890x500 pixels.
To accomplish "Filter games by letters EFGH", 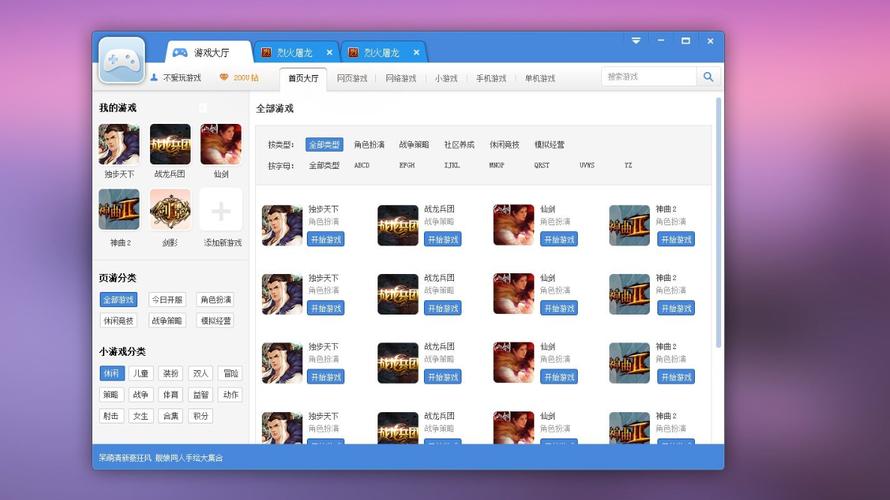I will pos(407,166).
